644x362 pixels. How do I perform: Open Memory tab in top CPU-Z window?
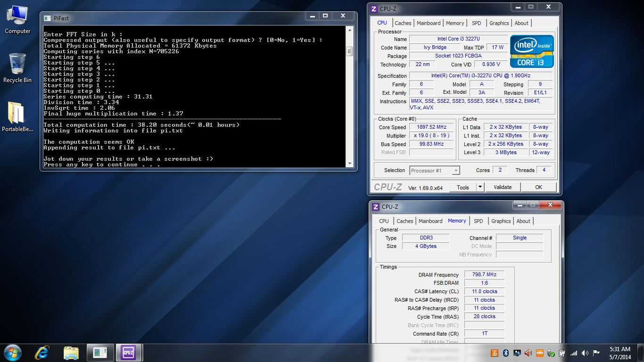455,23
